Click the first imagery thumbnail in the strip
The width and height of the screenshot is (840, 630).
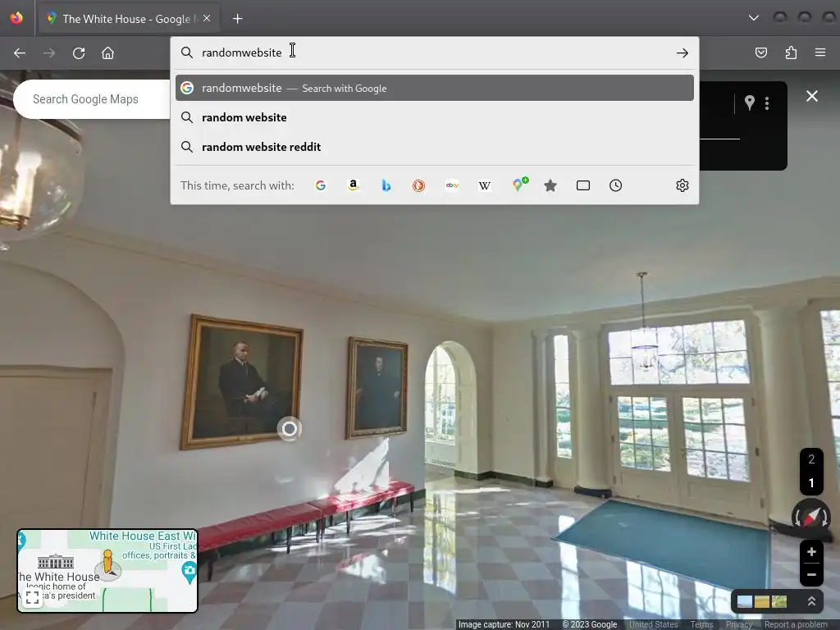click(745, 601)
